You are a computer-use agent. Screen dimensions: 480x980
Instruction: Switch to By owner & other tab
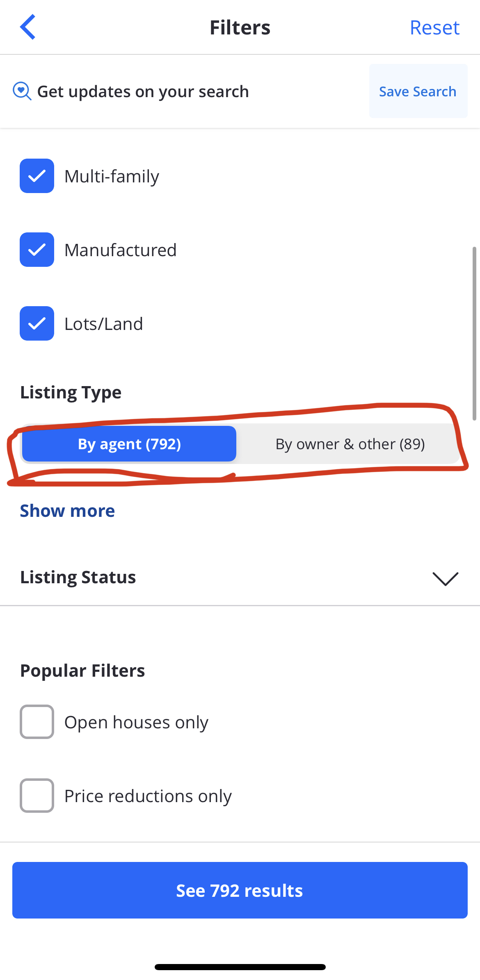pyautogui.click(x=350, y=444)
